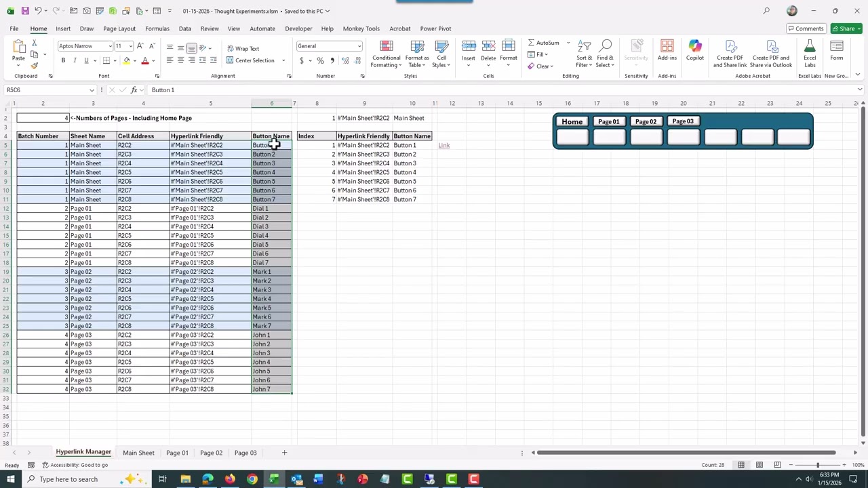This screenshot has height=488, width=868.
Task: Launch Copilot
Action: (x=695, y=51)
